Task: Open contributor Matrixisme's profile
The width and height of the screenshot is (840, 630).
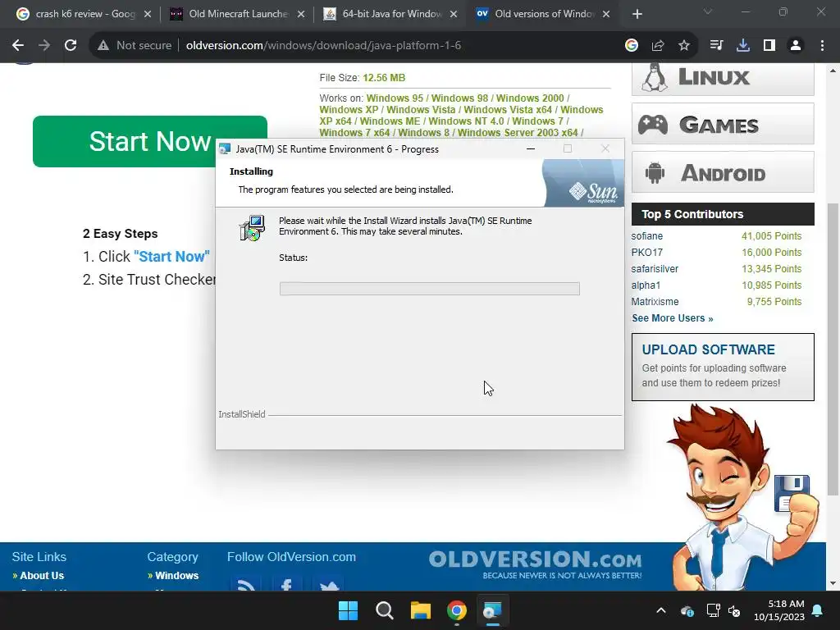Action: click(655, 302)
